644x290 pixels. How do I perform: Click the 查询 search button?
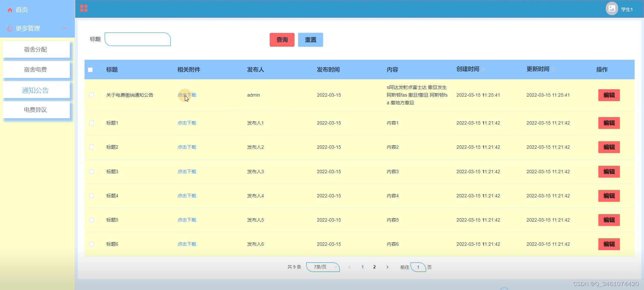click(282, 40)
